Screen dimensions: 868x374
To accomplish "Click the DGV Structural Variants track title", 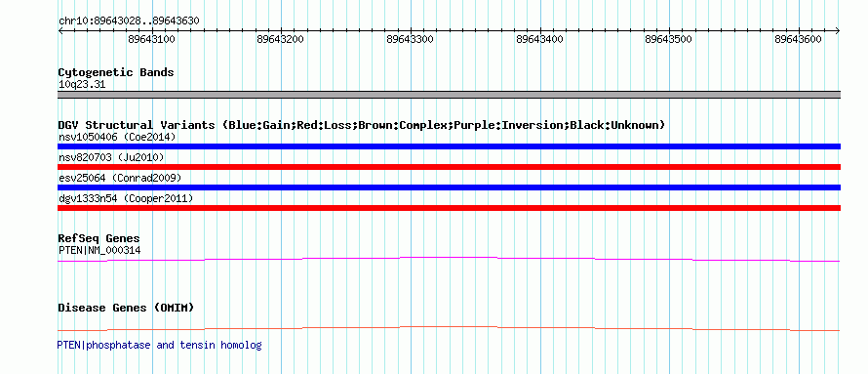I will point(361,125).
